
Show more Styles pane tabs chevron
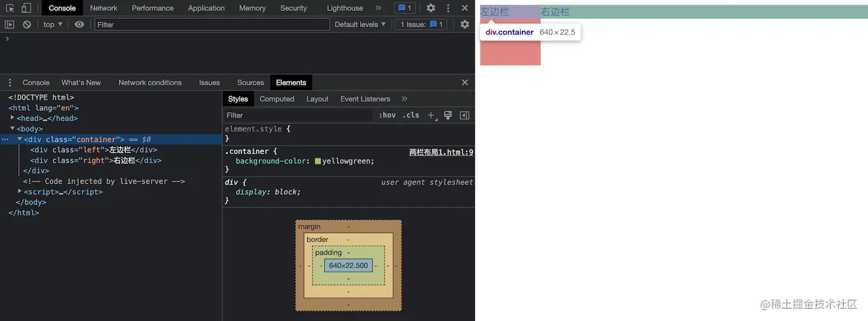click(x=404, y=99)
